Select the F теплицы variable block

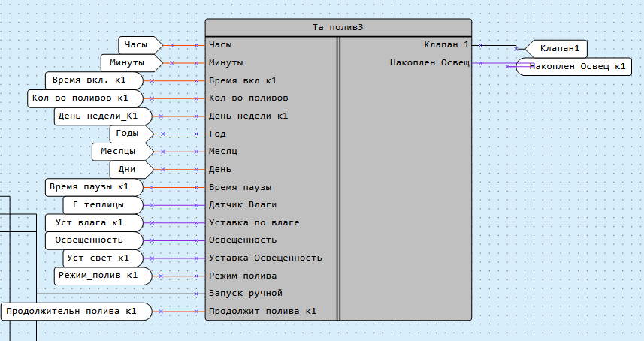click(x=103, y=205)
